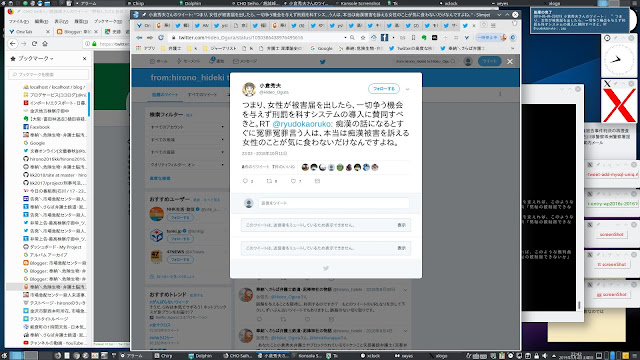
Task: Switch to OneTab tab in Slimjet
Action: pyautogui.click(x=144, y=25)
